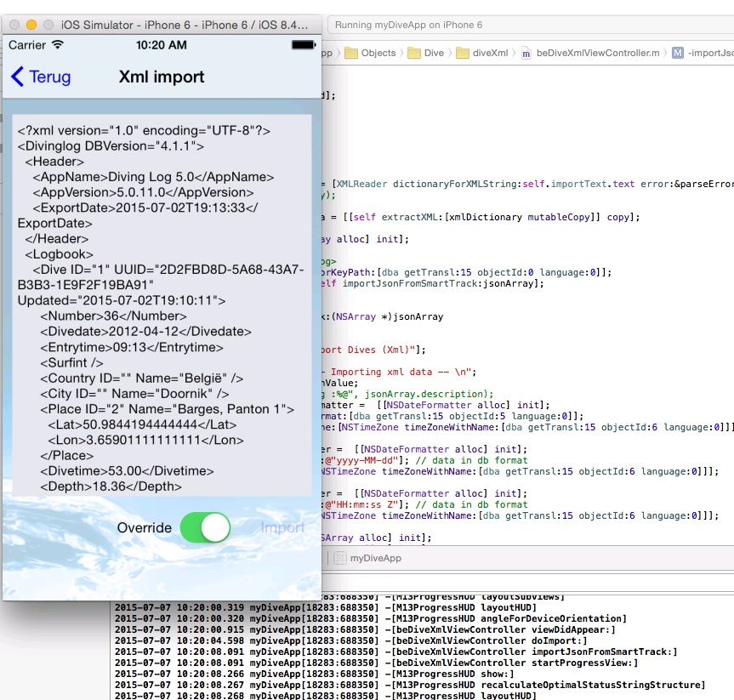Click the startProgressView: console log line
The image size is (734, 700).
[377, 663]
